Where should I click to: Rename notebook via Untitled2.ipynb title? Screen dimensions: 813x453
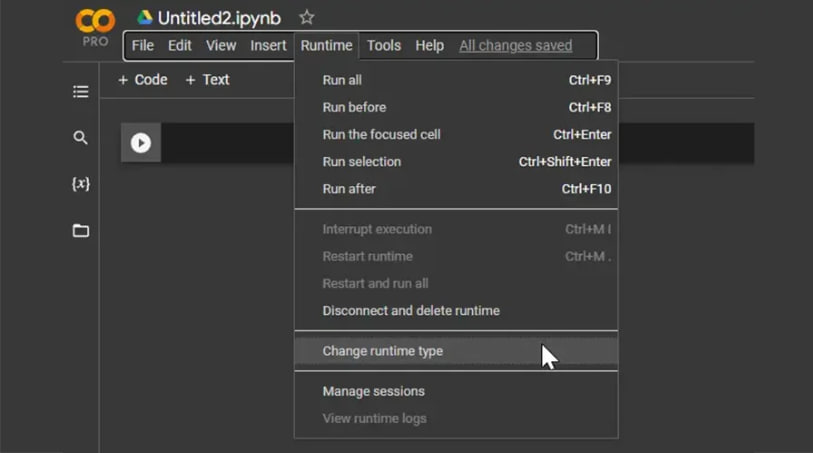click(219, 18)
